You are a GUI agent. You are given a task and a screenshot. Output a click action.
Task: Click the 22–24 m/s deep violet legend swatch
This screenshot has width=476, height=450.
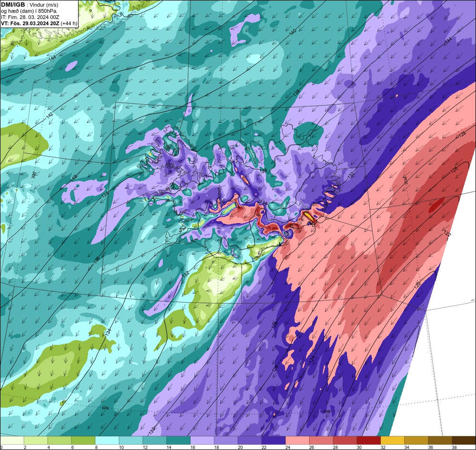pyautogui.click(x=274, y=440)
